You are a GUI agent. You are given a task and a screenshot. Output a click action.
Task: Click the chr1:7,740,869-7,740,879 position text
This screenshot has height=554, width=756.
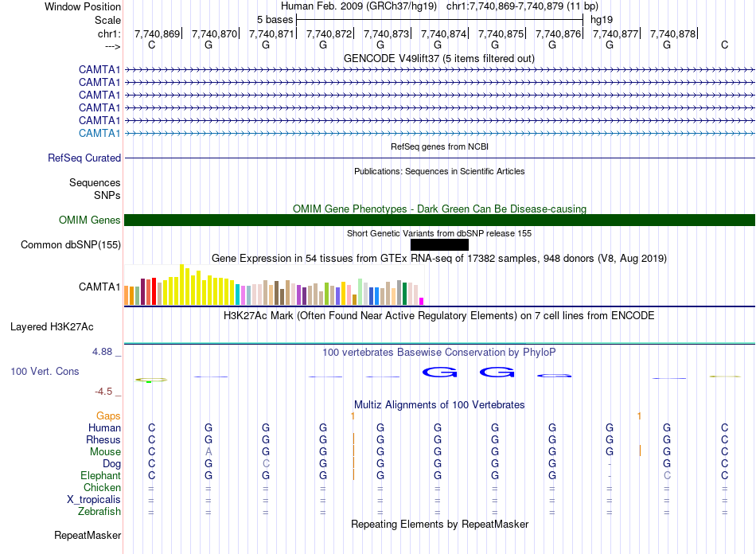522,6
